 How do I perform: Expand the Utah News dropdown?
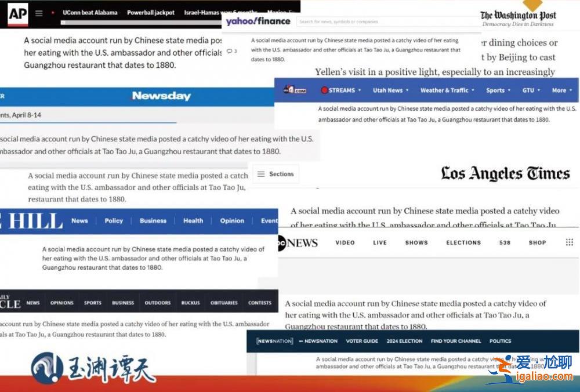coord(407,90)
